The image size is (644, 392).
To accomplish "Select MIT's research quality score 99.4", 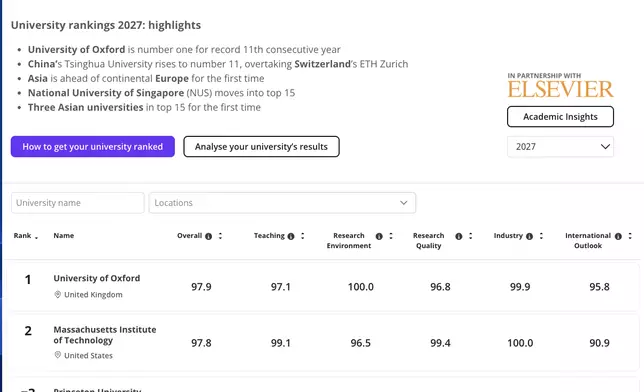I will coord(440,343).
